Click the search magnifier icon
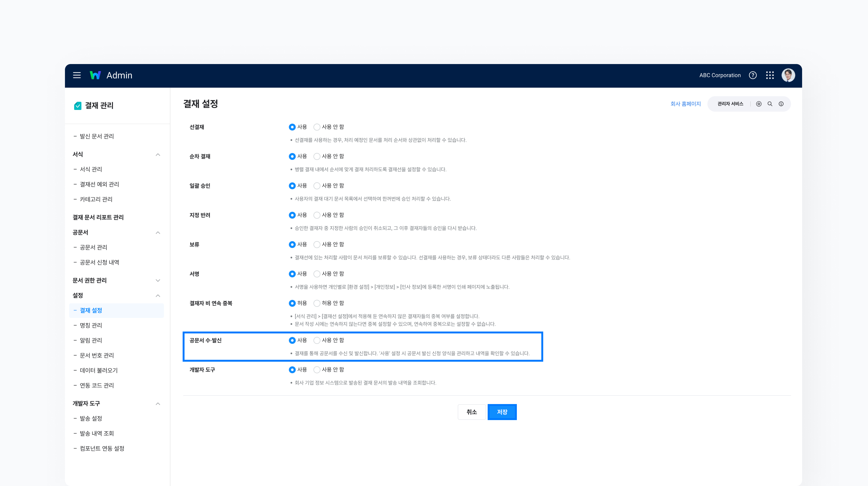This screenshot has width=868, height=486. click(770, 104)
